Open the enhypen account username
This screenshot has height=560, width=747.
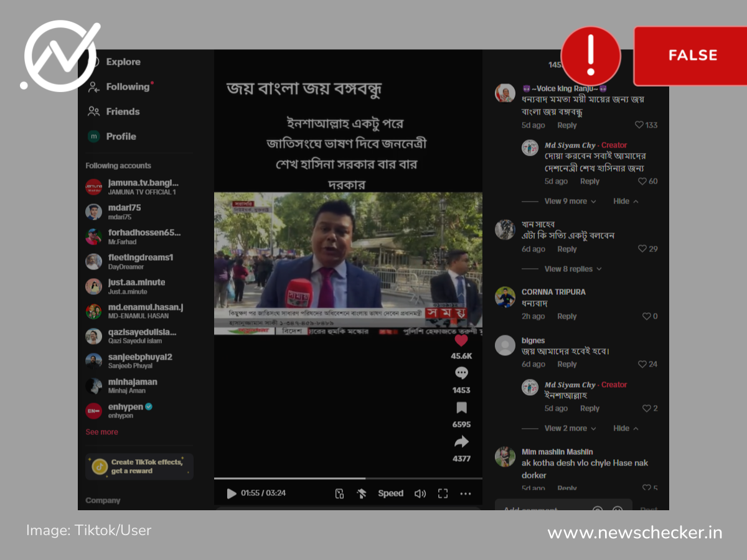[126, 406]
